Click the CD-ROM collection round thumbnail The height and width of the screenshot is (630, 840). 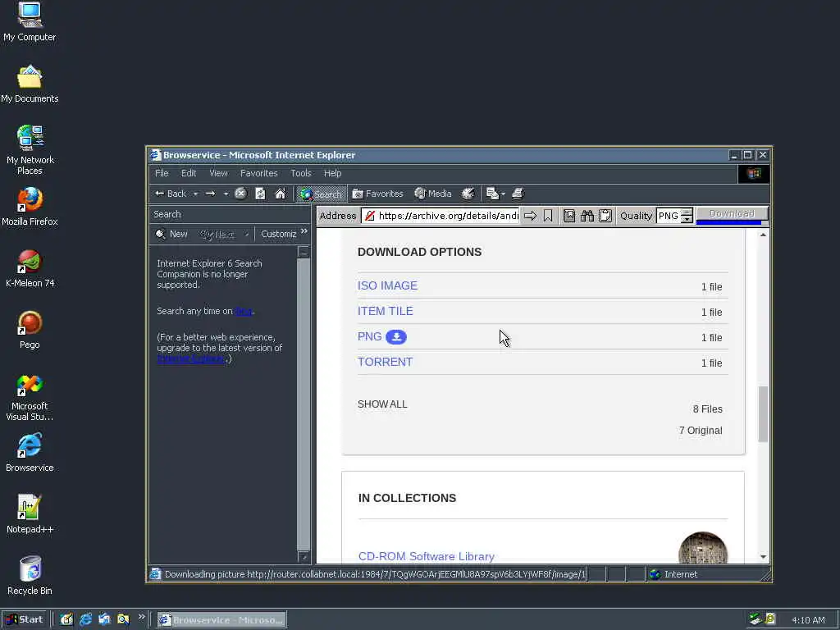[703, 548]
